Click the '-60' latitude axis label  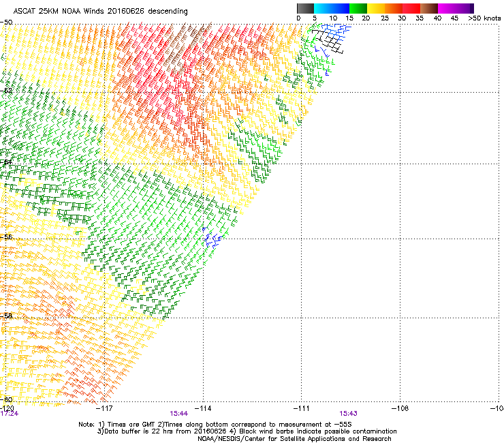[6, 399]
